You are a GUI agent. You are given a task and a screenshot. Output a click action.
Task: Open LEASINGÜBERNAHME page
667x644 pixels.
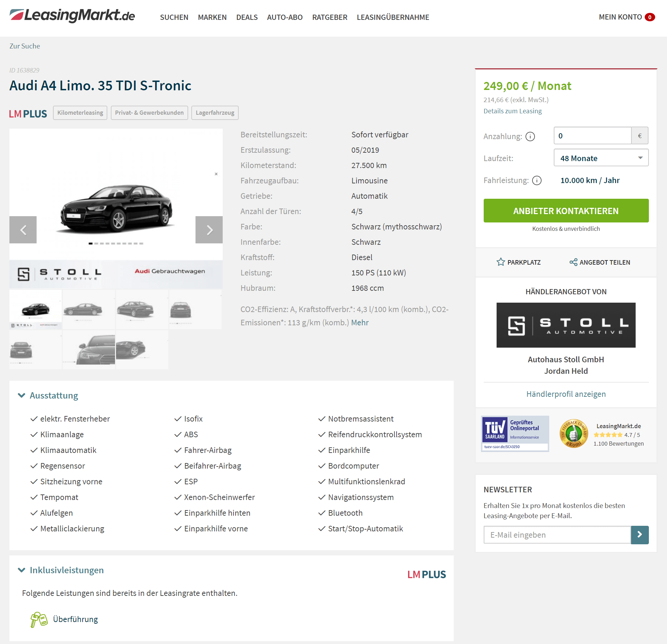pyautogui.click(x=393, y=17)
